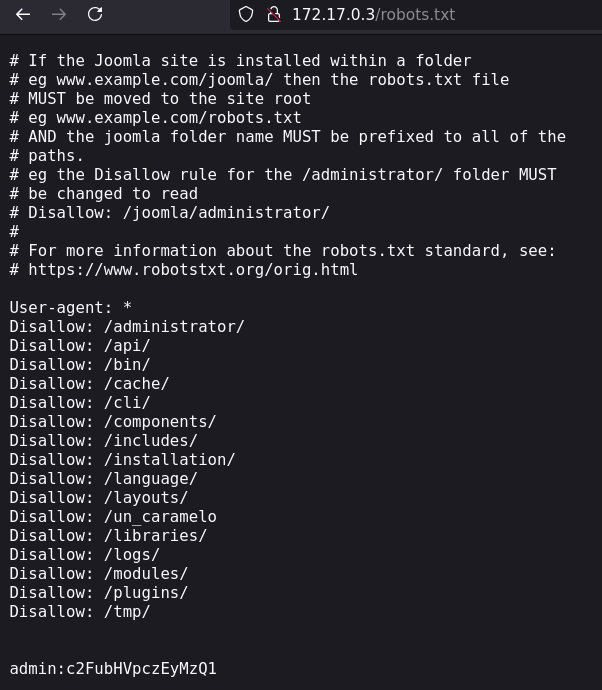The height and width of the screenshot is (690, 602).
Task: Click the forward navigation arrow
Action: [x=59, y=15]
